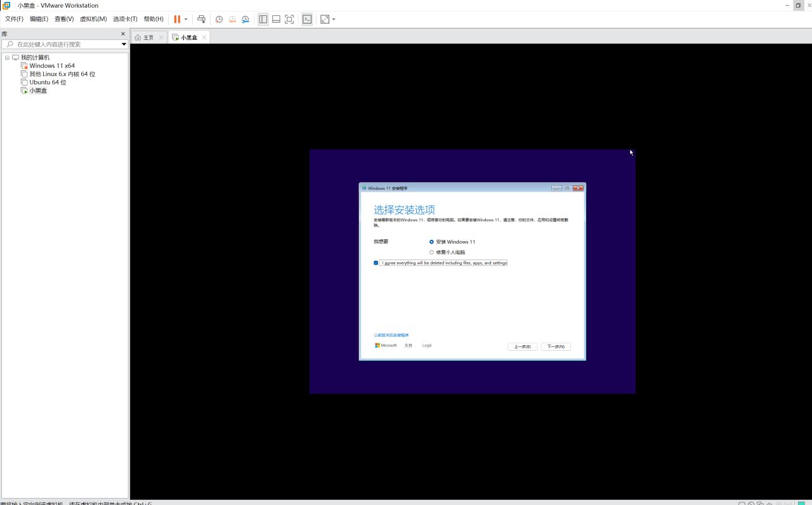Open the 支持 link in setup

coord(409,346)
